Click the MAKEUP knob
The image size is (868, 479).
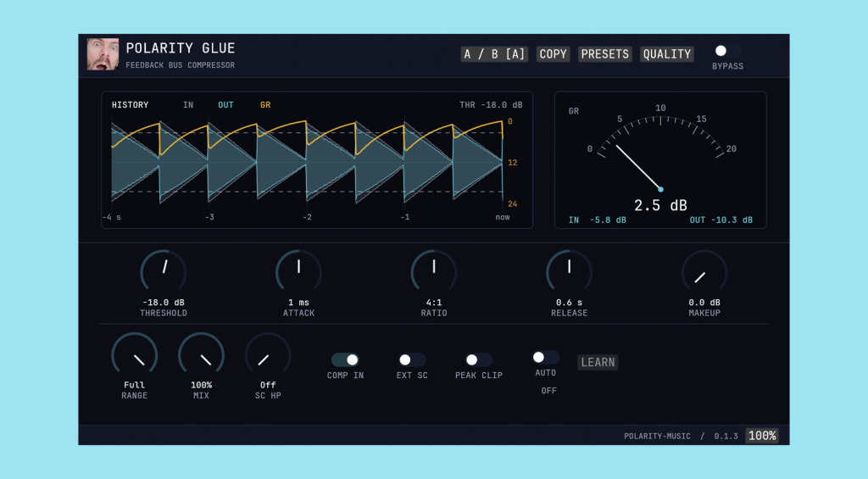pos(704,271)
